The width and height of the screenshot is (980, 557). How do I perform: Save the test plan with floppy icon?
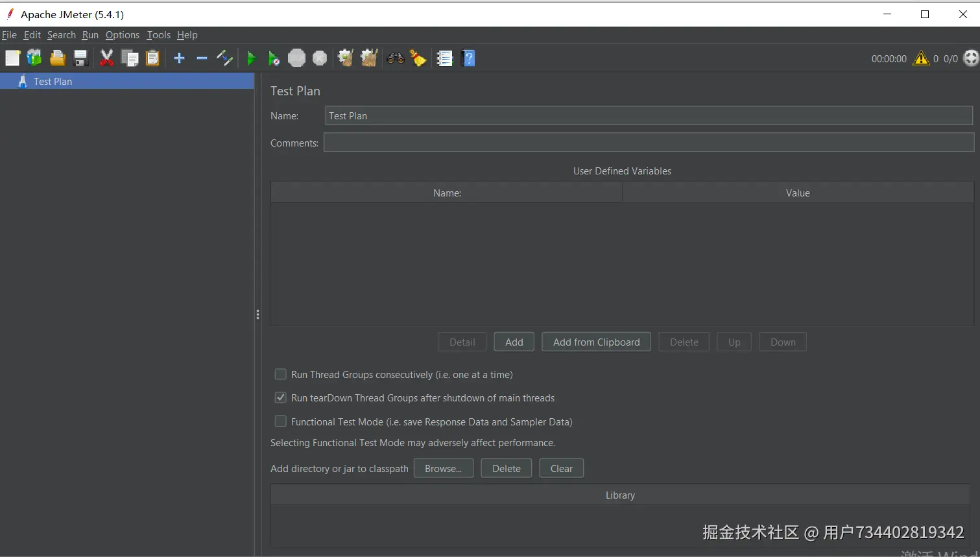[x=80, y=58]
